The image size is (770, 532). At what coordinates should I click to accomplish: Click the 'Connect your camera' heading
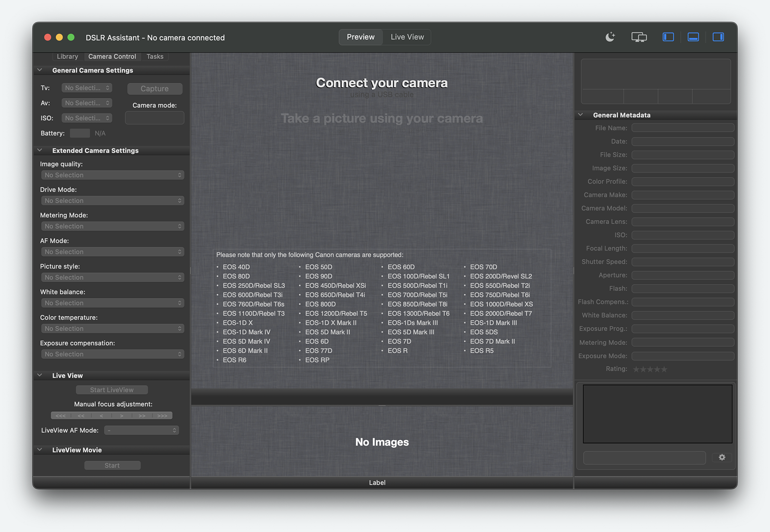click(382, 83)
